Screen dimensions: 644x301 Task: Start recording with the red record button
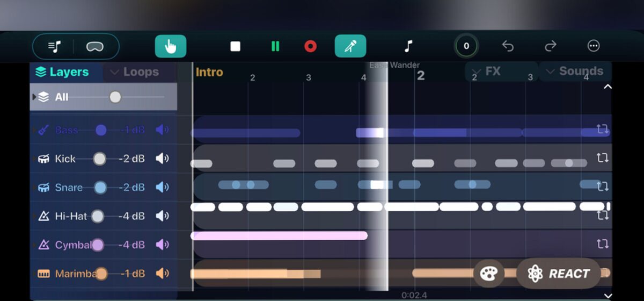[310, 47]
